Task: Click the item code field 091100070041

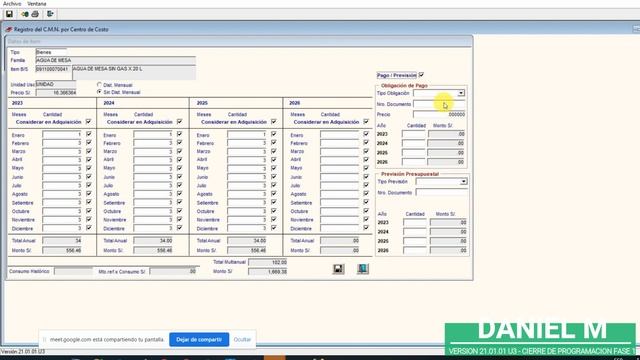Action: tap(53, 69)
